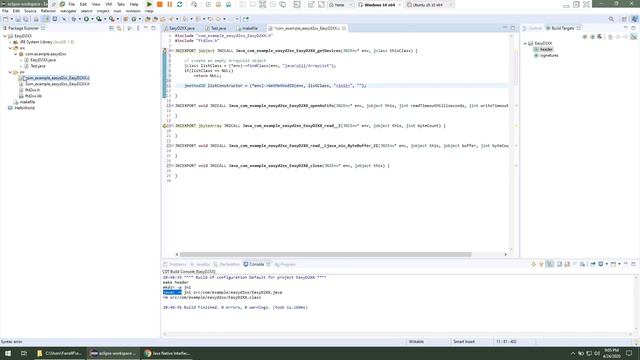Expand Test.java in Package Explorer
The height and width of the screenshot is (360, 640).
click(x=21, y=66)
